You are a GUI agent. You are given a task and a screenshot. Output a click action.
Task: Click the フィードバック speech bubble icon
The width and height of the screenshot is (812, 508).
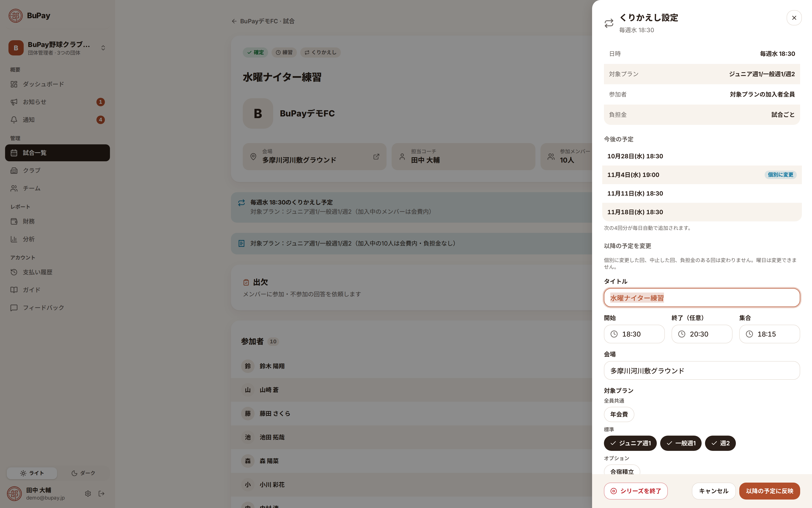coord(14,308)
